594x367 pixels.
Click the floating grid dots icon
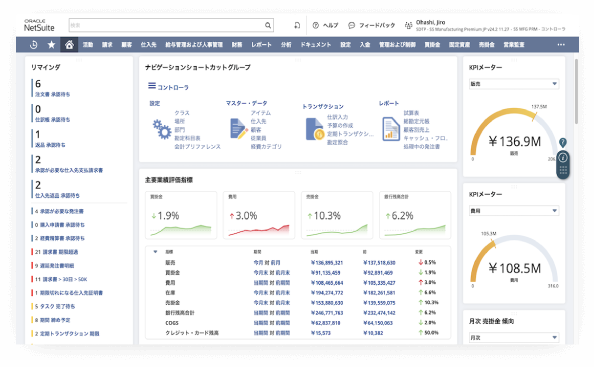(563, 170)
